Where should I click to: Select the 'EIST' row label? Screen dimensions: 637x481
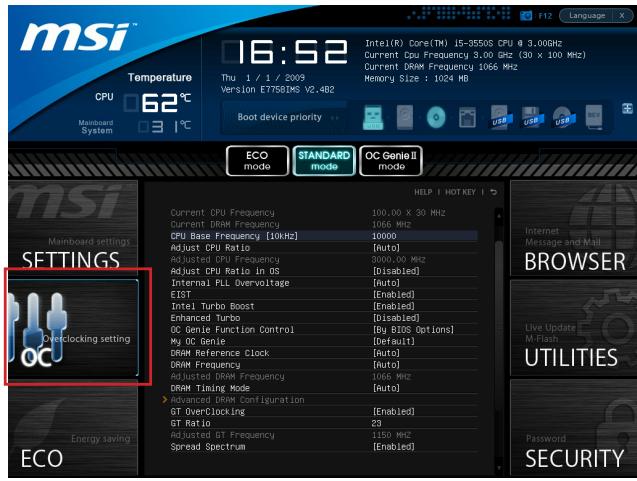tap(181, 295)
